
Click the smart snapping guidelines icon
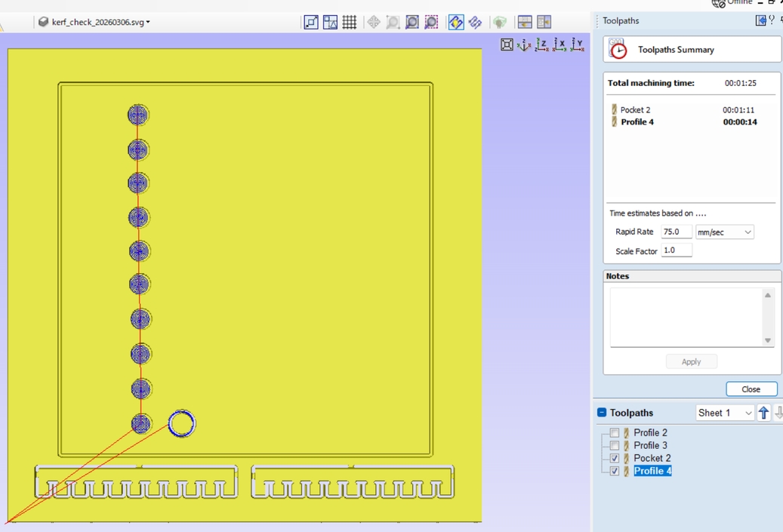click(330, 22)
